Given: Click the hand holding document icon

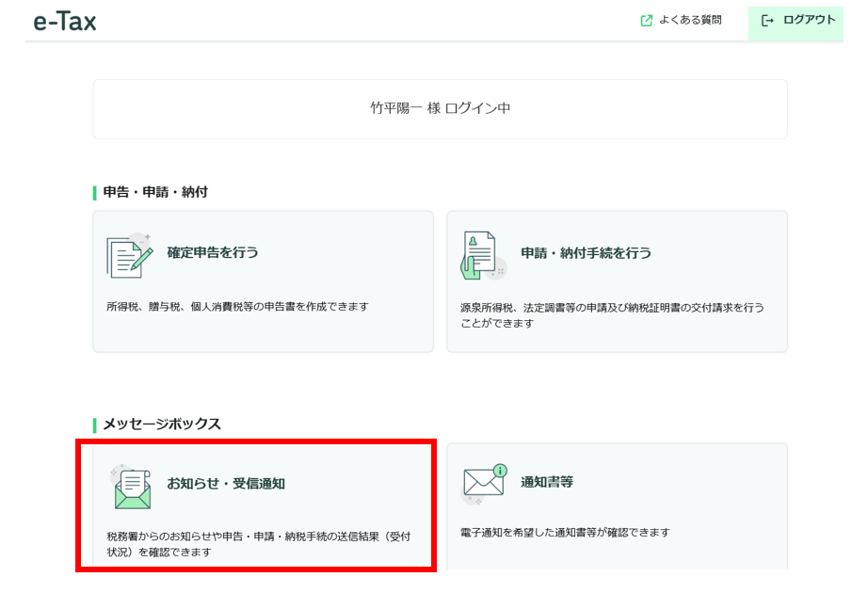Looking at the screenshot, I should coord(483,256).
